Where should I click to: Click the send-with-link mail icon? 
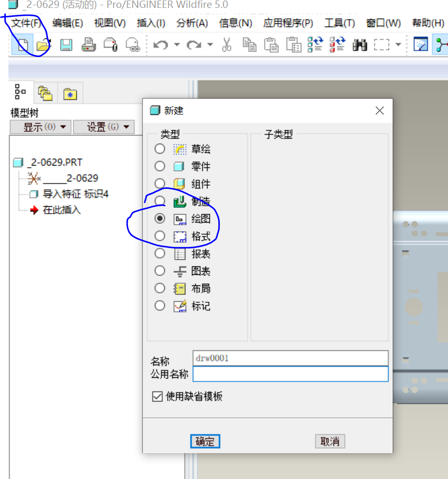[133, 45]
